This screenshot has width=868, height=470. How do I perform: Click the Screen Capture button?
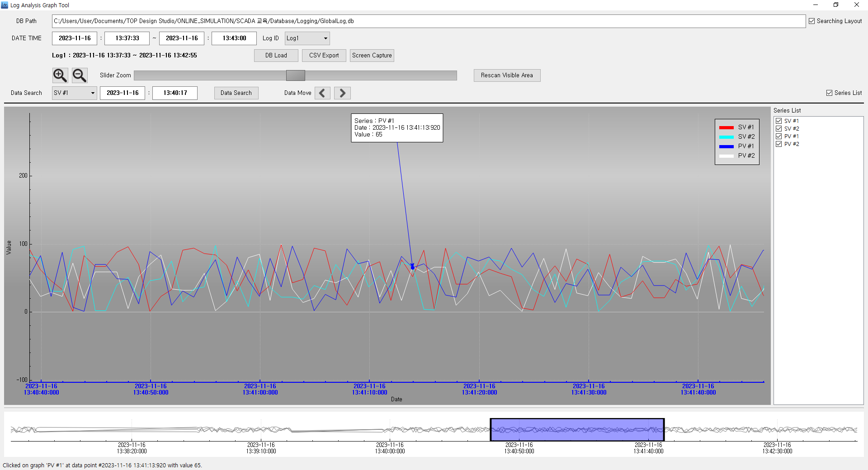(372, 56)
